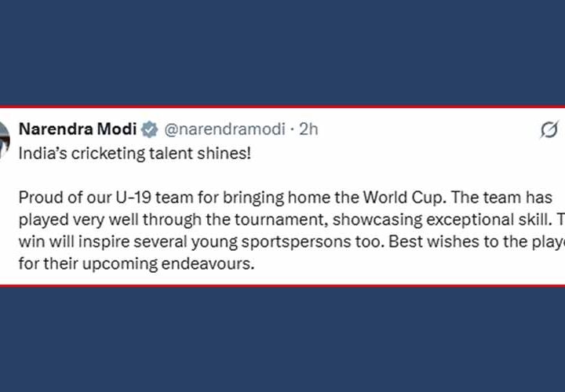The height and width of the screenshot is (392, 565).
Task: Click the 2h timestamp
Action: (x=308, y=129)
